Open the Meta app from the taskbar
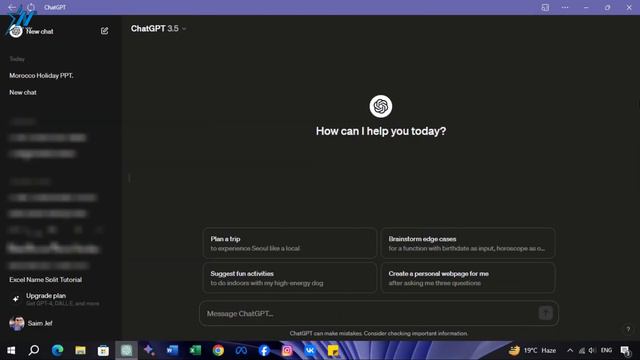The height and width of the screenshot is (360, 640). (x=241, y=350)
